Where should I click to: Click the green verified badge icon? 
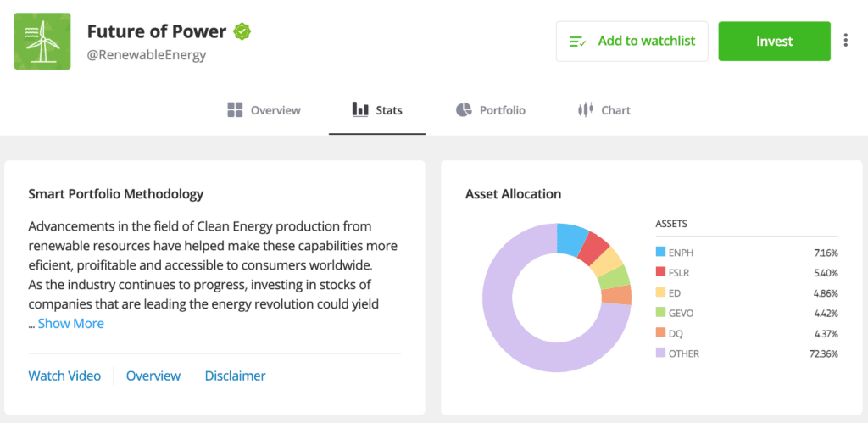tap(243, 32)
